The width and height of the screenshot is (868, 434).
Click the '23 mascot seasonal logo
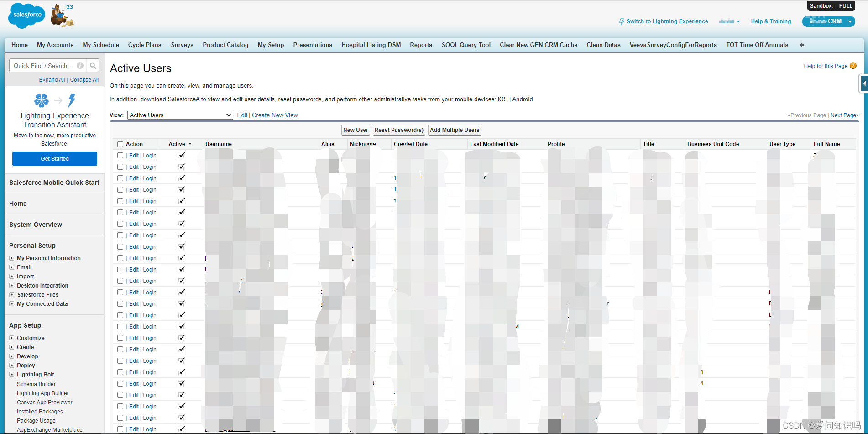pos(63,16)
